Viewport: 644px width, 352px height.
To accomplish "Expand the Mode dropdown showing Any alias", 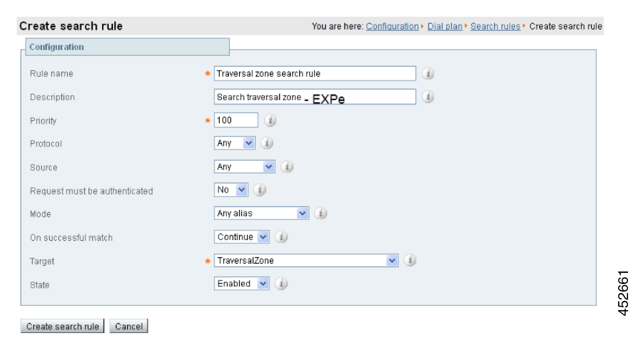I will (261, 213).
